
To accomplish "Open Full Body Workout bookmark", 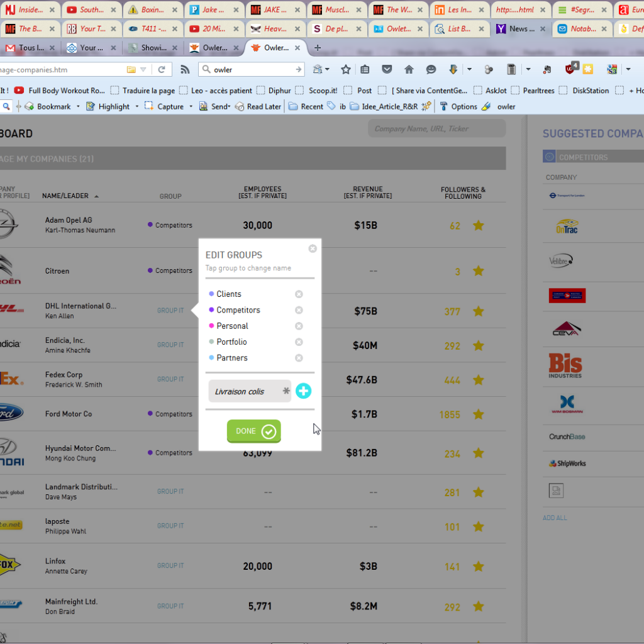I will tap(60, 91).
